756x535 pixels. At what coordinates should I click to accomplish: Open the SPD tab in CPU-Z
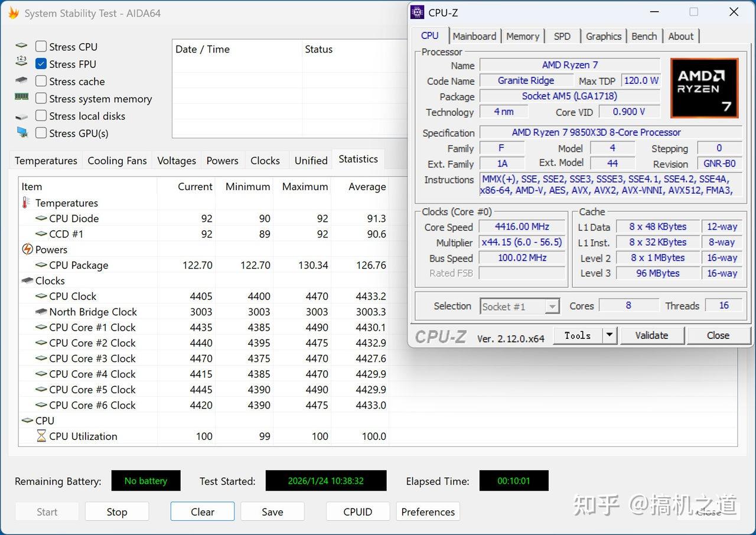pos(562,36)
